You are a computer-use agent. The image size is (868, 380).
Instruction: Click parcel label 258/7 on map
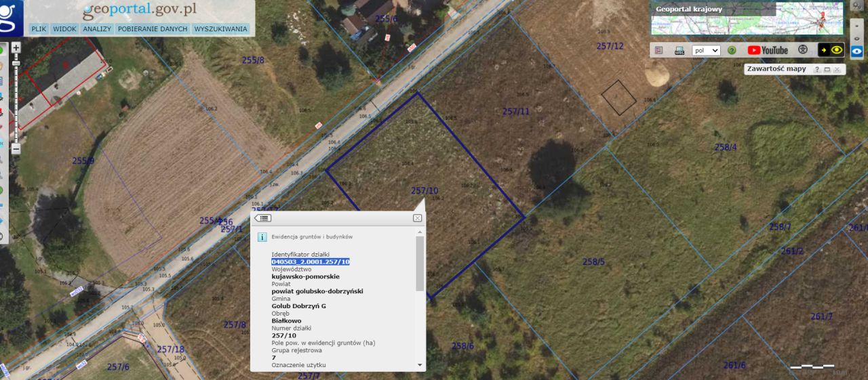tap(780, 226)
